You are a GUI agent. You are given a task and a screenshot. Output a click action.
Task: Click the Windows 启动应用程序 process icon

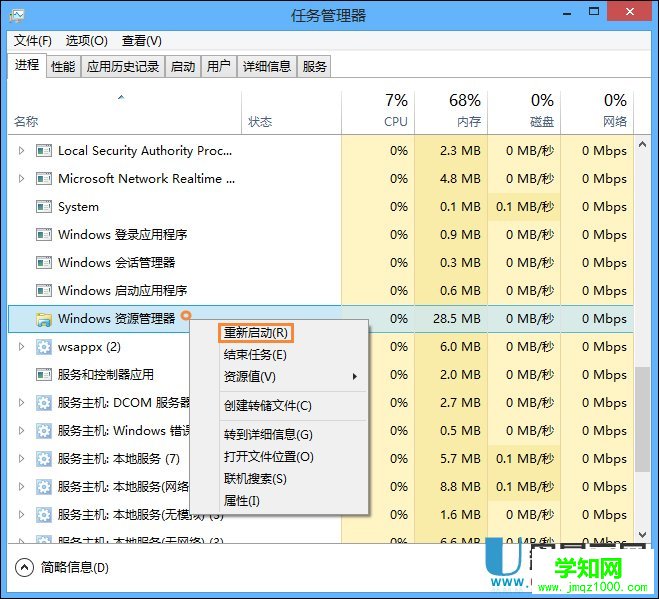(x=44, y=290)
